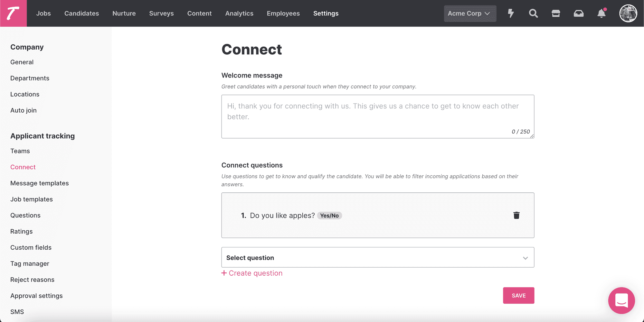Focus the Welcome message text area
The height and width of the screenshot is (322, 644).
click(x=378, y=116)
